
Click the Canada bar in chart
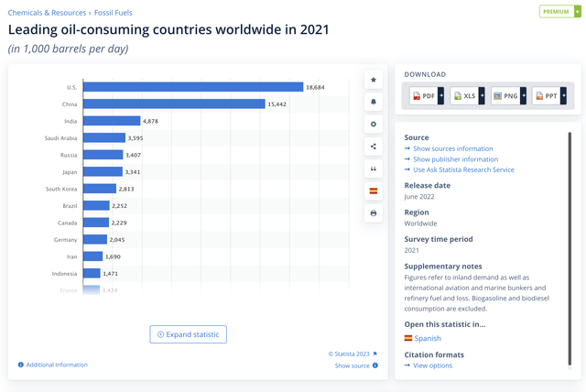(96, 223)
